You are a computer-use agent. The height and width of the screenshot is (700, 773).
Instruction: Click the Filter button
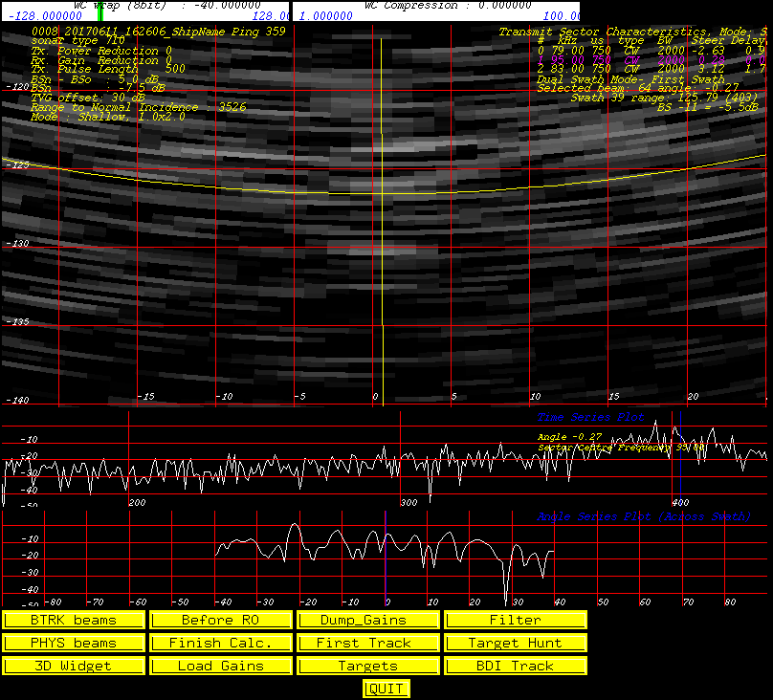[x=516, y=620]
